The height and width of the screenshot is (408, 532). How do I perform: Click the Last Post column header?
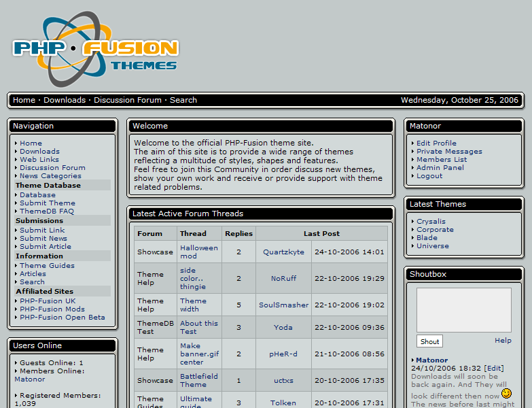[321, 233]
